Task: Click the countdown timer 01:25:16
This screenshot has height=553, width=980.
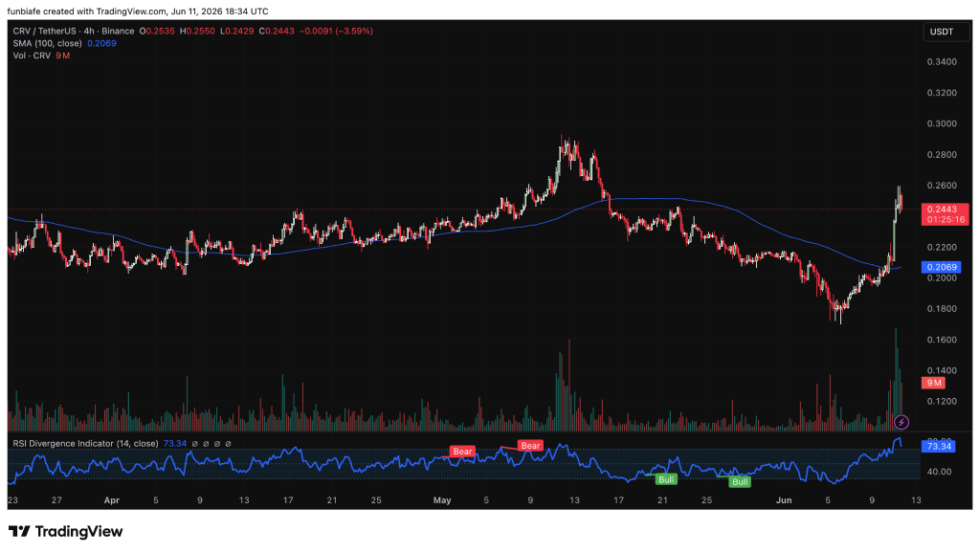Action: click(x=946, y=220)
